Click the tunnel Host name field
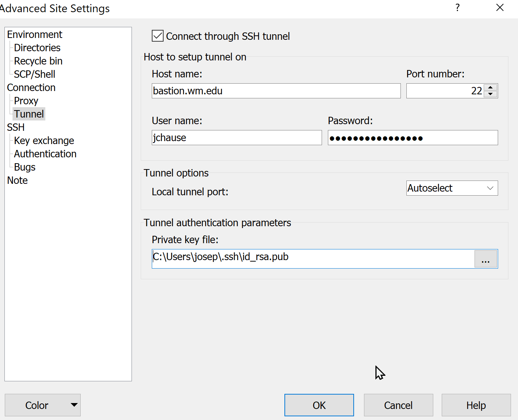Viewport: 518px width, 420px height. [276, 91]
